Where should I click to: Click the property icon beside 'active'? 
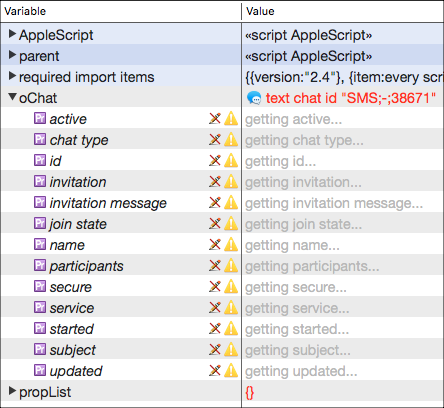click(x=40, y=118)
